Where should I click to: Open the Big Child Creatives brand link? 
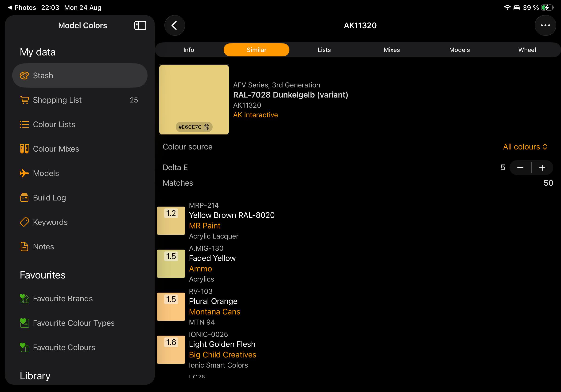[222, 355]
